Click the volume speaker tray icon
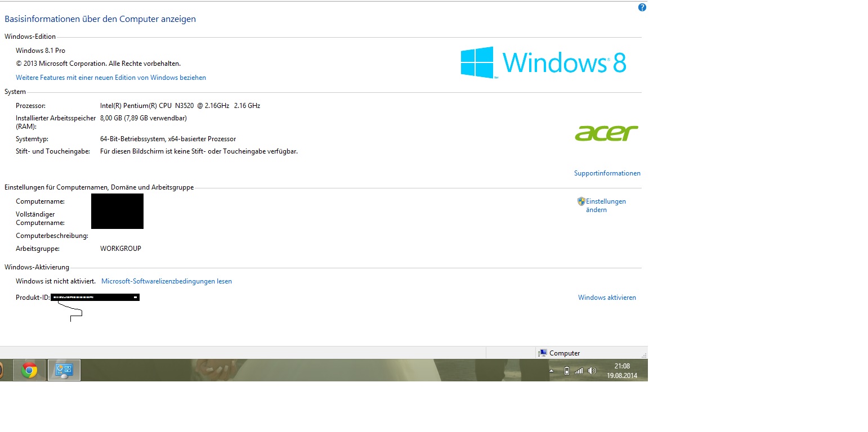 [592, 371]
